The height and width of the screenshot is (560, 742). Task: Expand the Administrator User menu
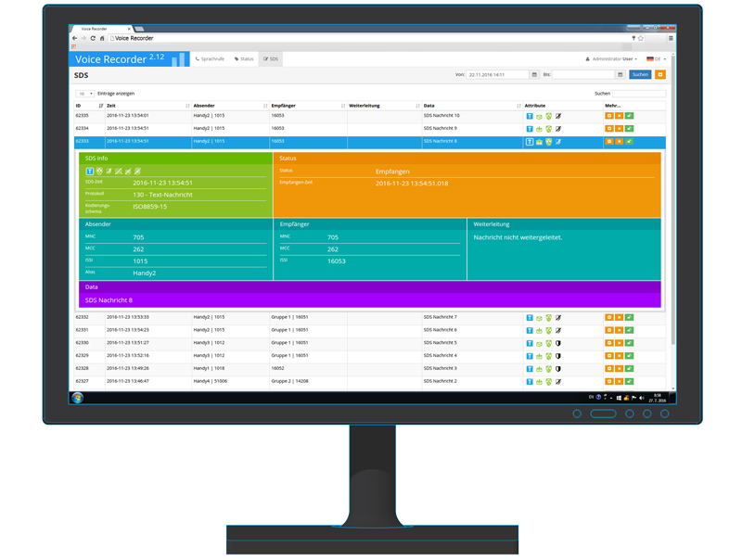612,59
